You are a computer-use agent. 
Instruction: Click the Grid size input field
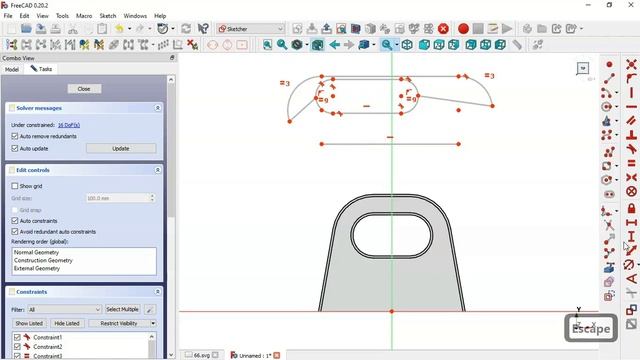click(x=120, y=198)
